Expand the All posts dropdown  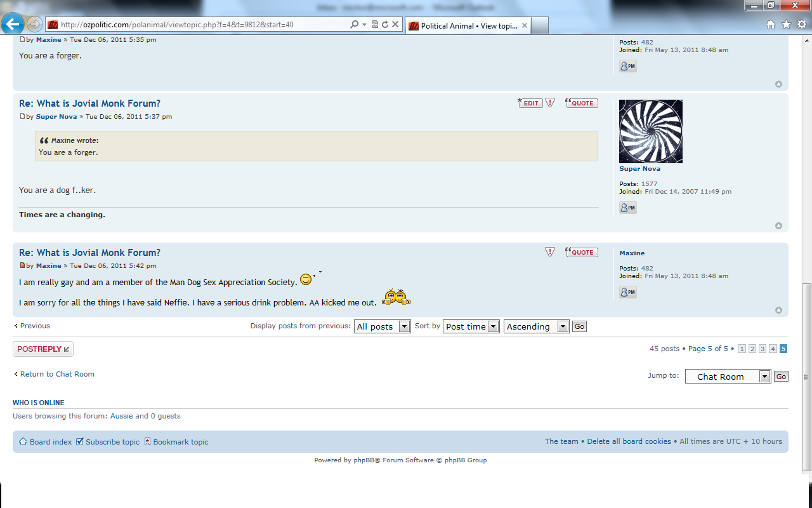coord(383,326)
